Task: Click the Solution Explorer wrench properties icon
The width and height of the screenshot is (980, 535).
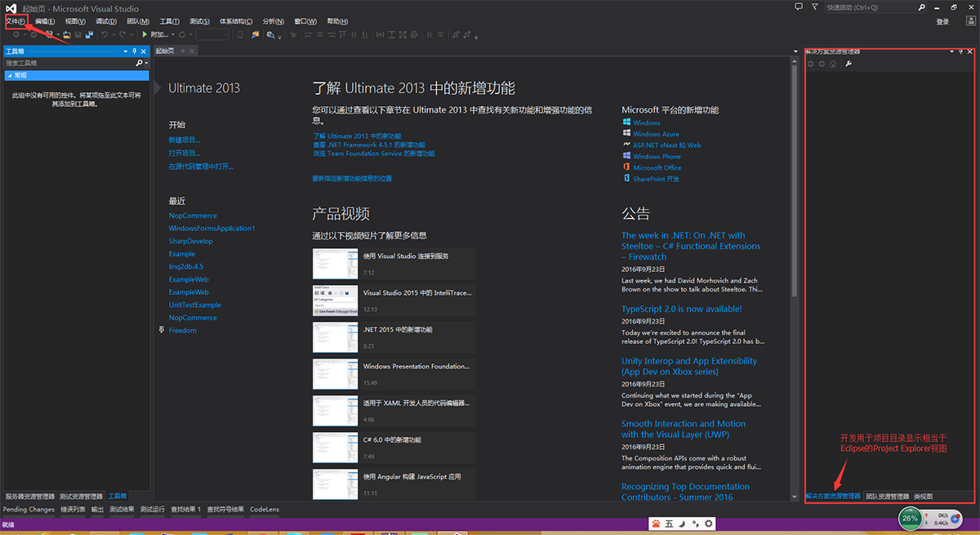Action: point(849,63)
